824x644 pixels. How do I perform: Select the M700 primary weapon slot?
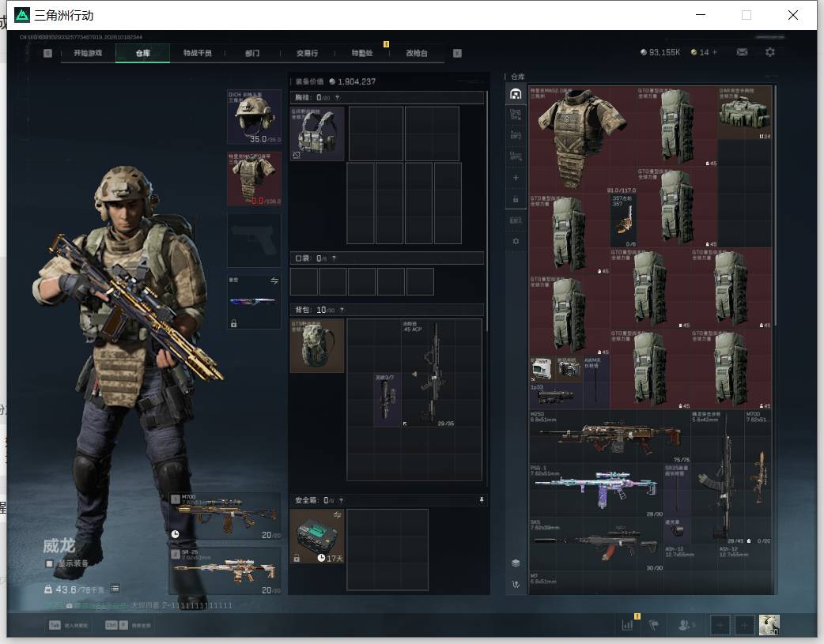225,516
